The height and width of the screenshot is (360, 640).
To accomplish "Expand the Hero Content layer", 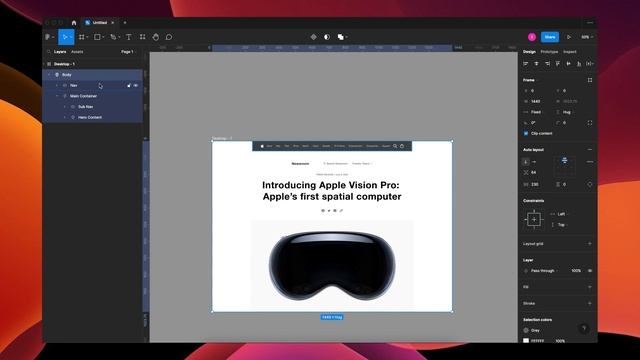I will pyautogui.click(x=64, y=118).
